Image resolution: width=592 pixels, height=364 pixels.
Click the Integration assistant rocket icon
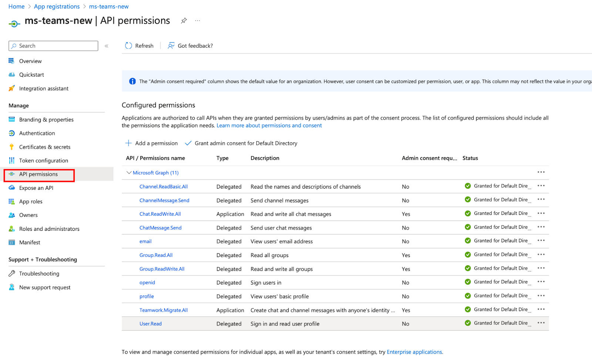coord(11,88)
